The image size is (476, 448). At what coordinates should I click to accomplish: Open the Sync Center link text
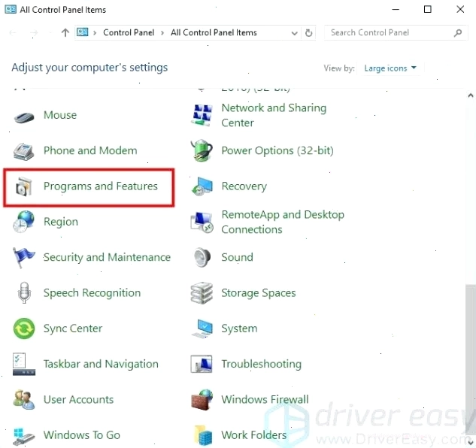(73, 328)
